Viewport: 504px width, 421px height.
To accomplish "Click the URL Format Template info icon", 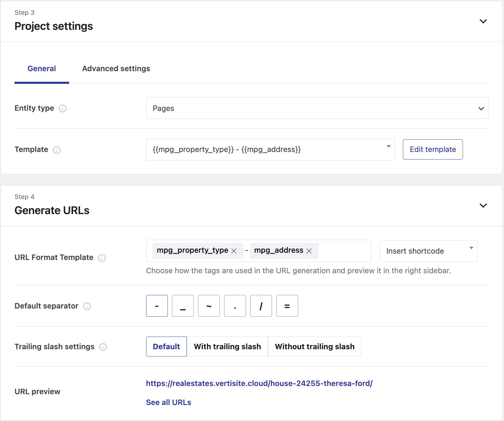I will (x=102, y=258).
